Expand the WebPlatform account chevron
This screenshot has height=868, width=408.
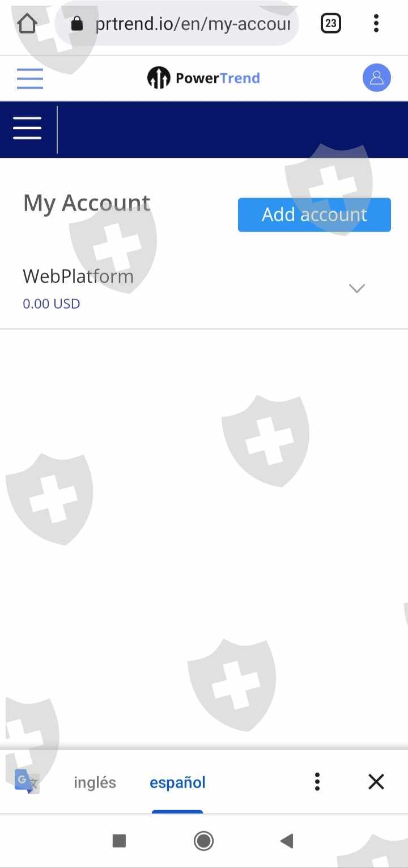point(357,288)
